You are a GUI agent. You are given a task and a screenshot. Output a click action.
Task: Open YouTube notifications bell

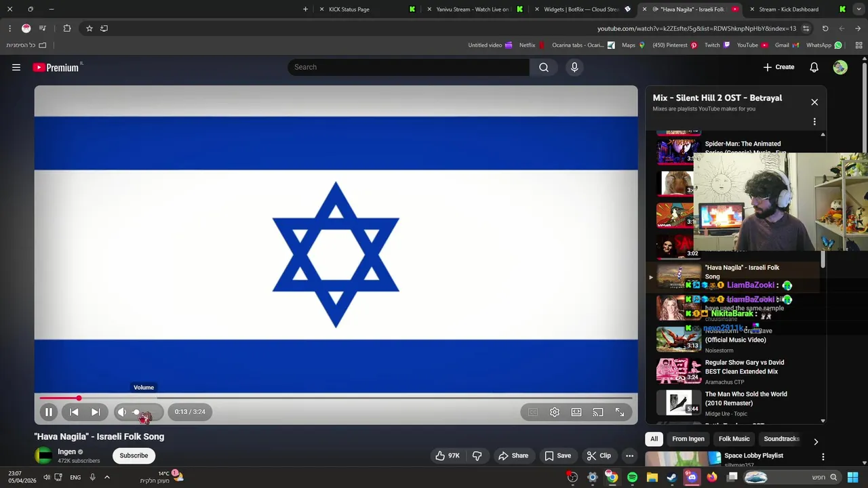coord(814,67)
